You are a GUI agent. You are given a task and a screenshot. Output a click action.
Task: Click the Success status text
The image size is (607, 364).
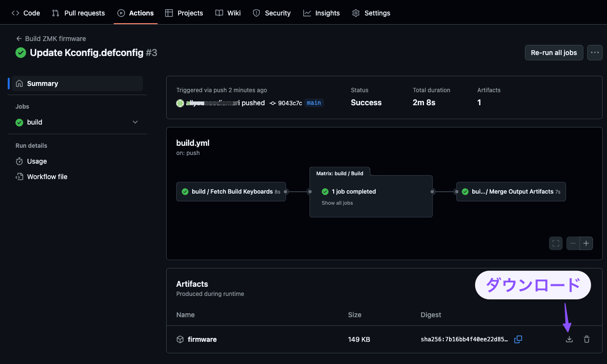[x=366, y=102]
